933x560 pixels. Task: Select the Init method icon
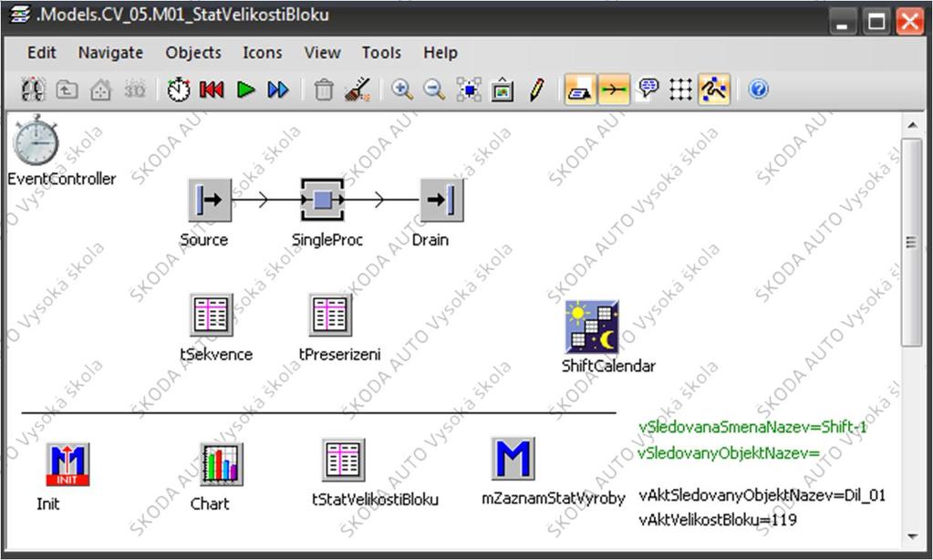tap(67, 464)
